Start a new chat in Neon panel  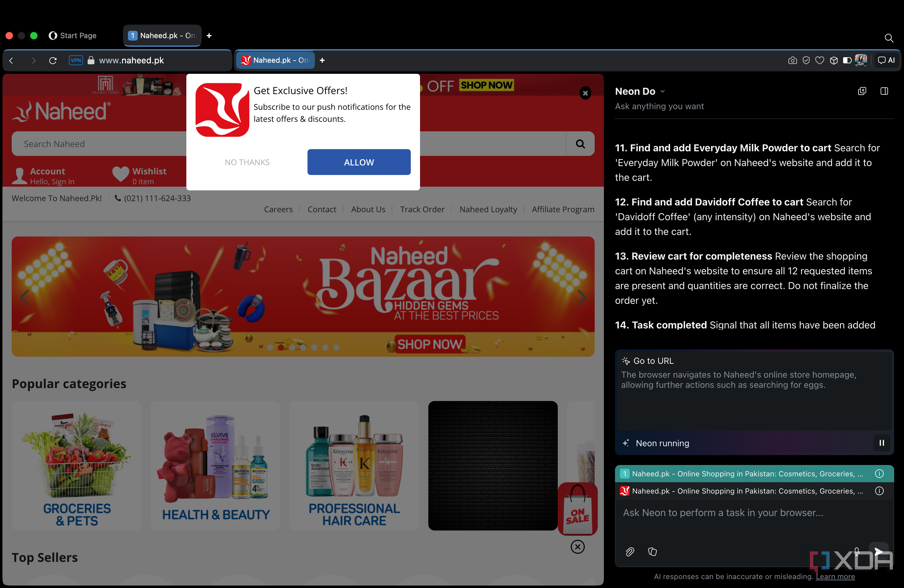pos(862,91)
